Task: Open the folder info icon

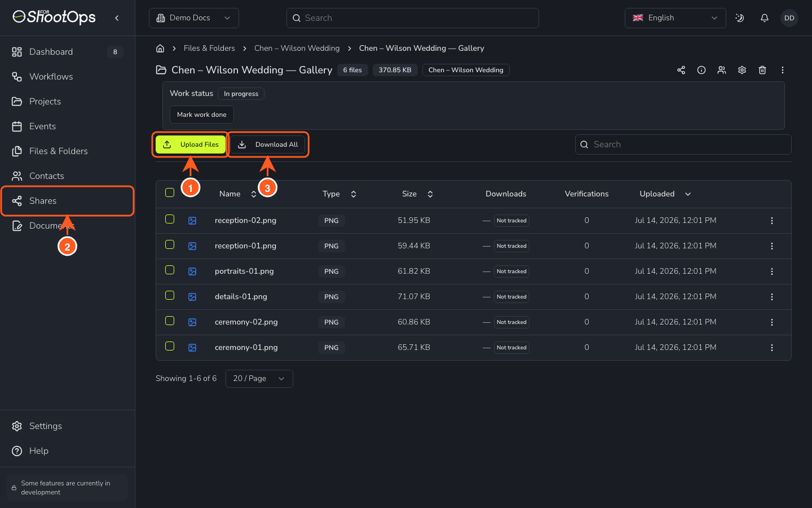Action: [701, 70]
